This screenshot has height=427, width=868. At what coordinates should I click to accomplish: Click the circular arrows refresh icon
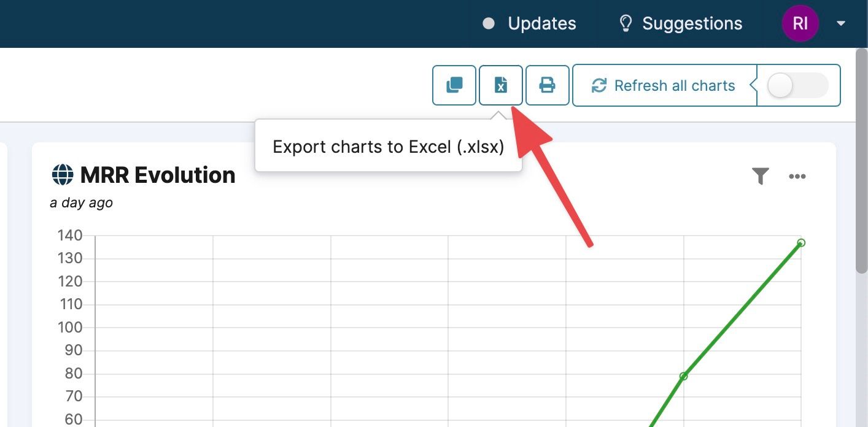[x=599, y=86]
